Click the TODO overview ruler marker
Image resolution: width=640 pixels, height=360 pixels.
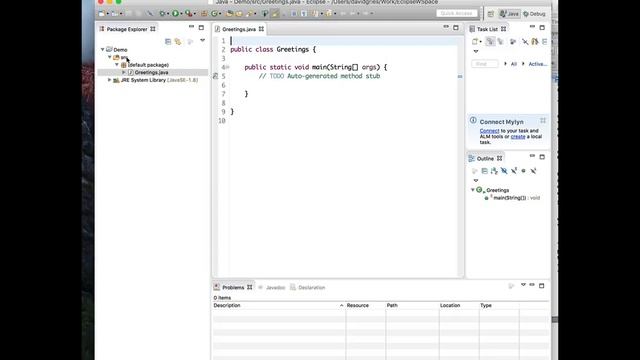(460, 76)
